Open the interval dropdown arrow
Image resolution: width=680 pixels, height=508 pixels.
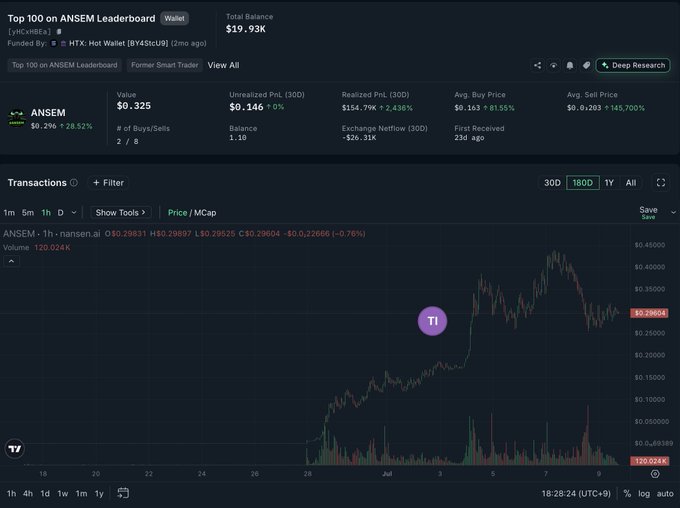(74, 213)
